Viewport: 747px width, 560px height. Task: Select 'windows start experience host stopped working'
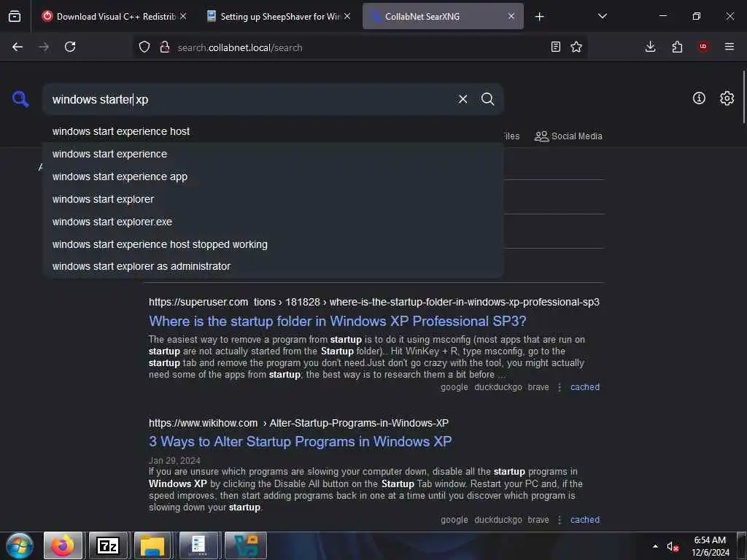click(273, 244)
